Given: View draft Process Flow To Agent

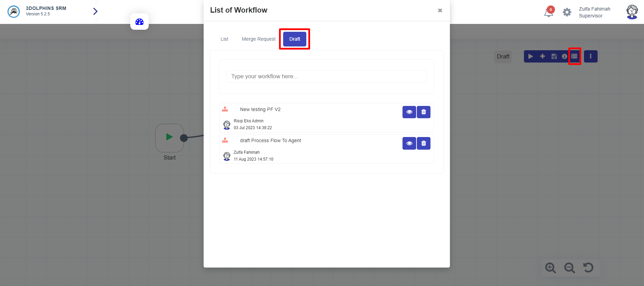Looking at the screenshot, I should coord(409,144).
